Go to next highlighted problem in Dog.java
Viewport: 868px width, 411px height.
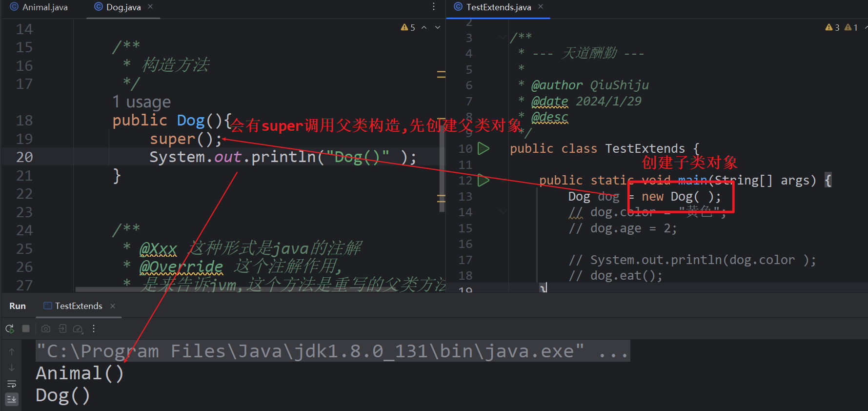pos(438,27)
